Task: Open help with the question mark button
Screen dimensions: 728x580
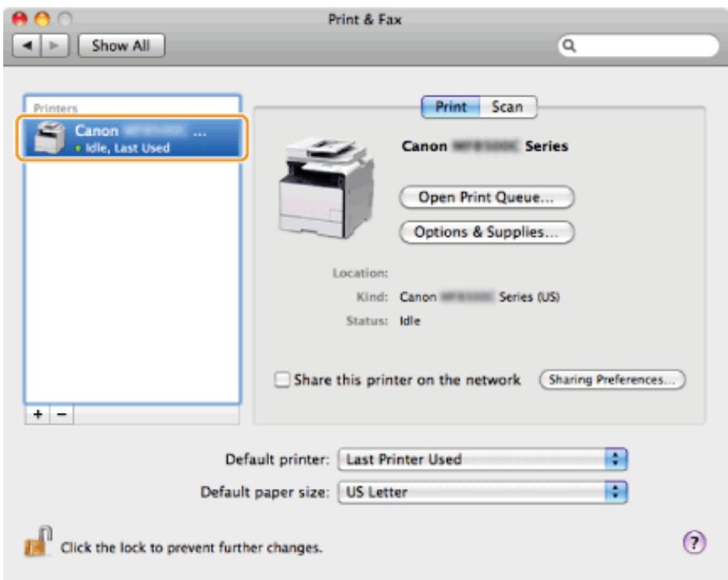Action: (694, 543)
